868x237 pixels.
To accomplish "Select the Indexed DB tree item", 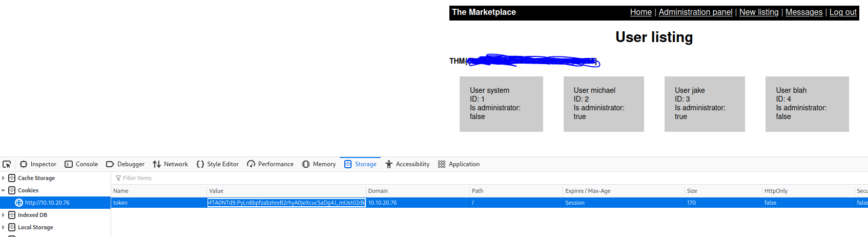I will click(32, 215).
